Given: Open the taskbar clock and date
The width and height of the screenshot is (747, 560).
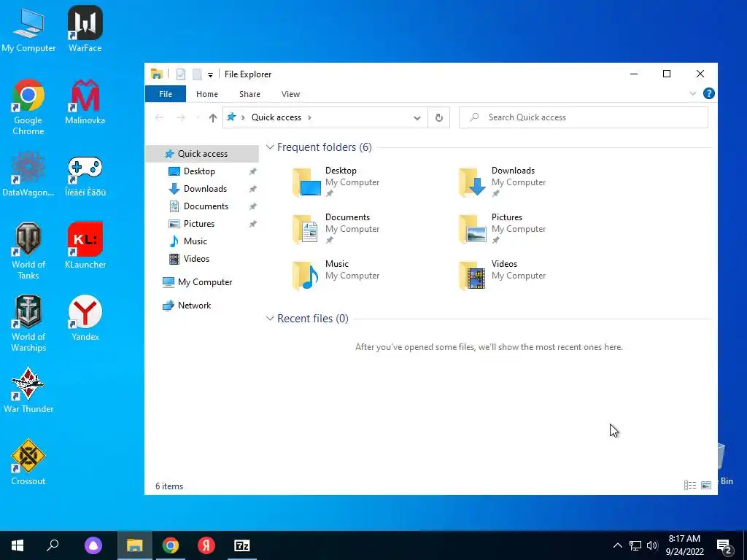Looking at the screenshot, I should (684, 545).
